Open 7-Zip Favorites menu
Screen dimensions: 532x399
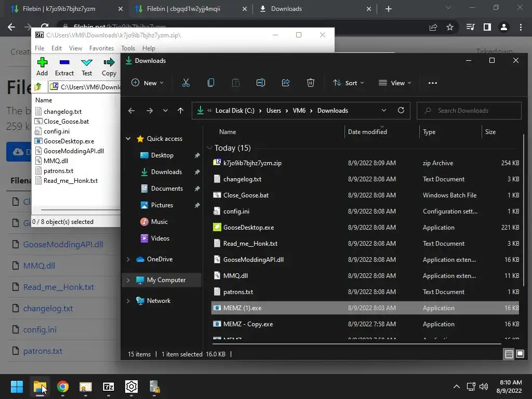(101, 48)
